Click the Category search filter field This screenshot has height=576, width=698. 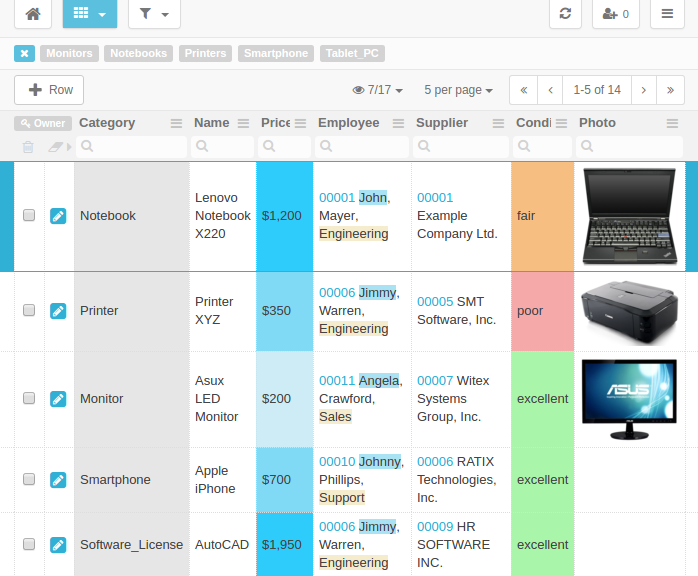131,146
